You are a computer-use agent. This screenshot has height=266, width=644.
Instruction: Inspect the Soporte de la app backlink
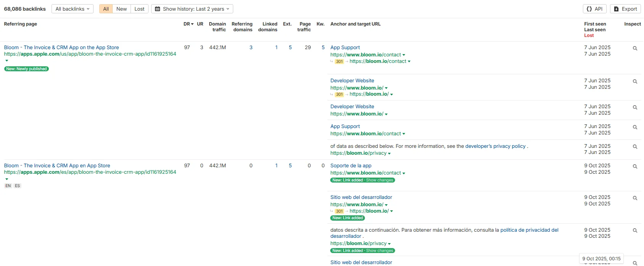click(x=635, y=167)
